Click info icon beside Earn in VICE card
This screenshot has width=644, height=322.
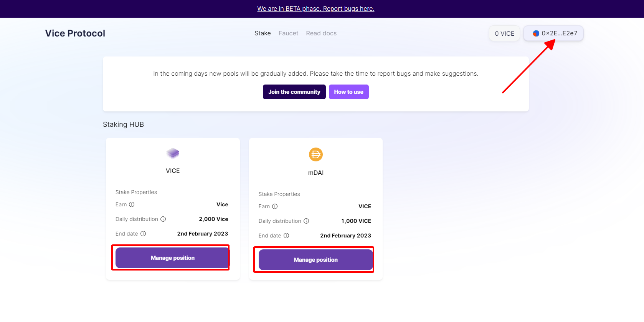tap(132, 204)
